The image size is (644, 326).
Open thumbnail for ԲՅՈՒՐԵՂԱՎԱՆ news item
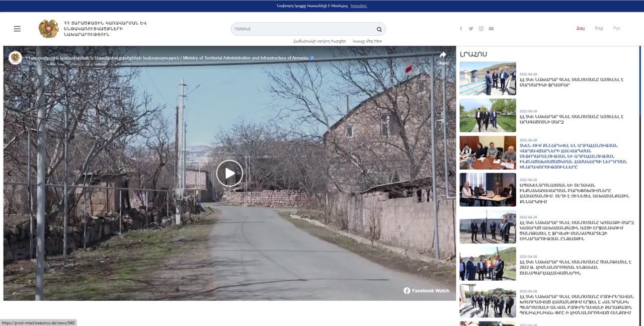tap(488, 301)
